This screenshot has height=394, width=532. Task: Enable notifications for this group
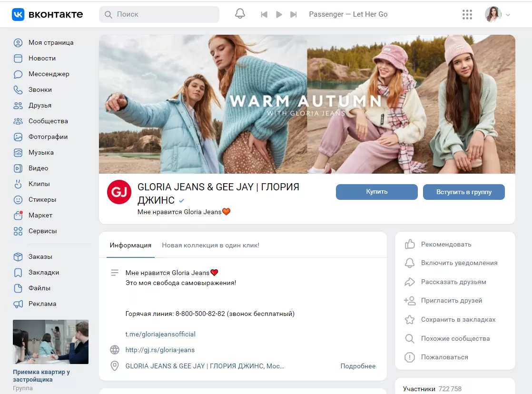pyautogui.click(x=459, y=263)
